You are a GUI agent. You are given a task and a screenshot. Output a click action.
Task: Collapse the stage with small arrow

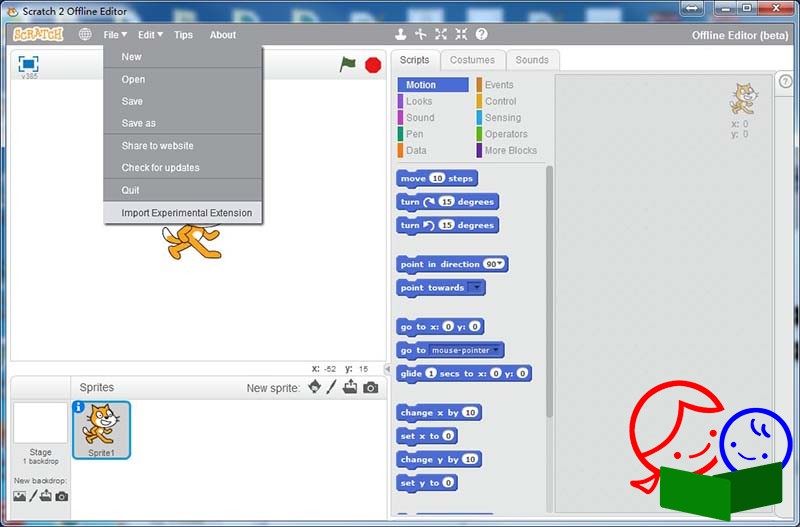[388, 368]
